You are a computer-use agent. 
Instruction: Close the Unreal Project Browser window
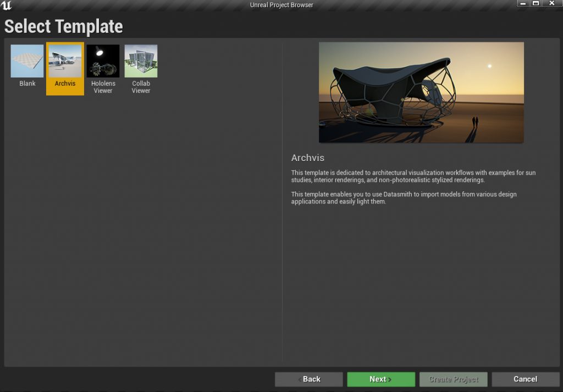[552, 3]
